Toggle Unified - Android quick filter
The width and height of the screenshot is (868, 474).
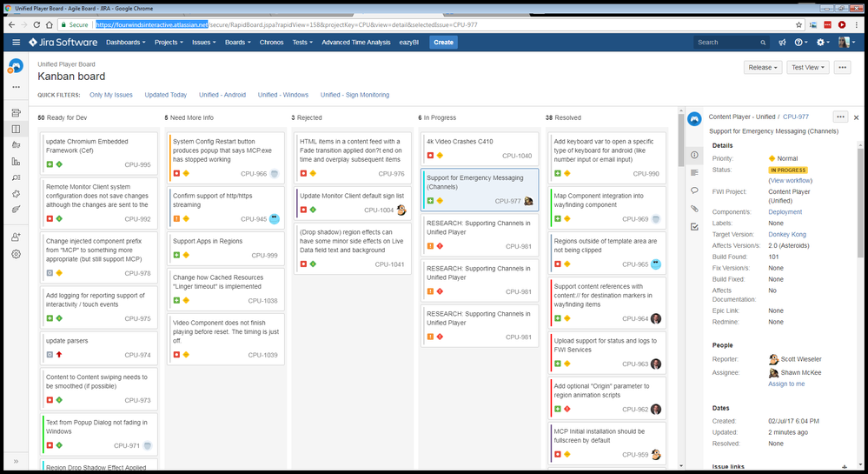tap(222, 95)
